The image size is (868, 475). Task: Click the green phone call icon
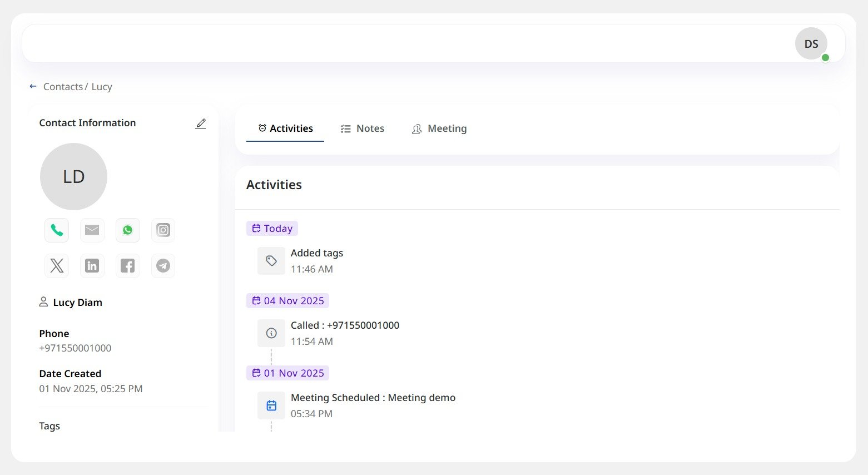click(57, 230)
